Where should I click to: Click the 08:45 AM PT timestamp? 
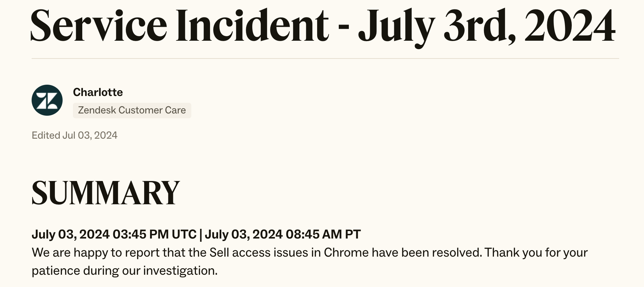pyautogui.click(x=323, y=234)
